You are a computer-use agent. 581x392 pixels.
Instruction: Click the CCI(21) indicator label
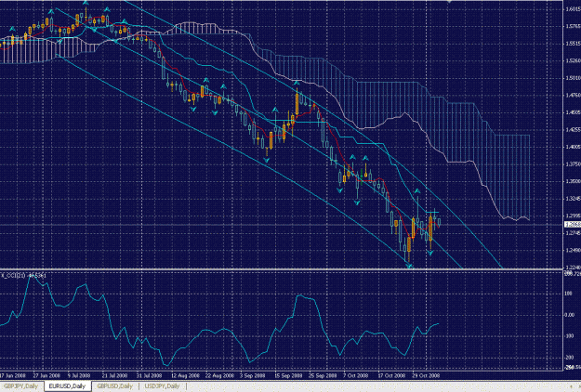[x=24, y=275]
